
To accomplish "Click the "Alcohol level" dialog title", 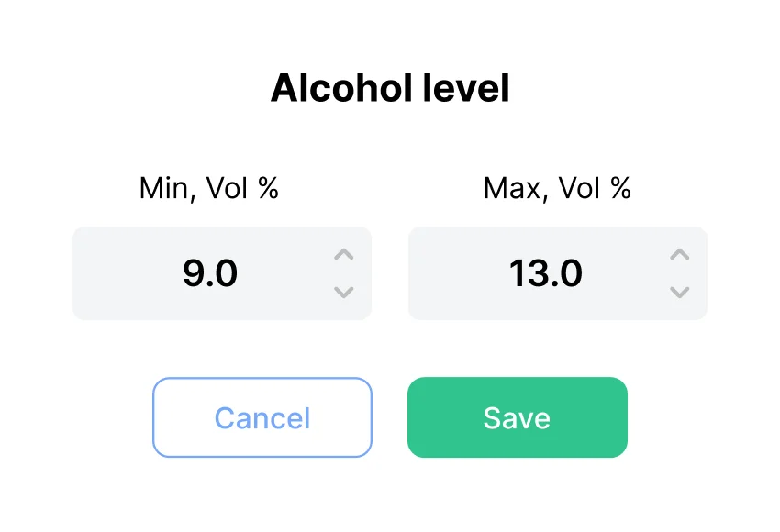I will coord(390,89).
